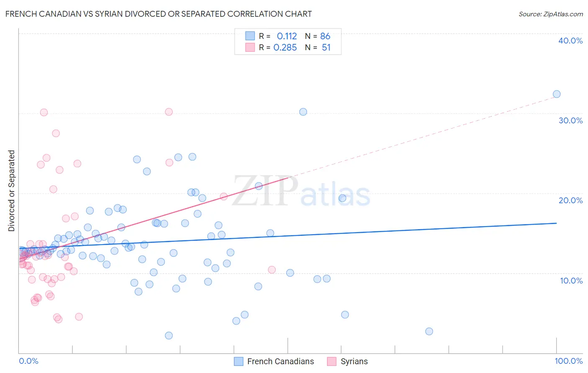Click the 20.0% y-axis label
This screenshot has height=373, width=588.
[x=570, y=200]
